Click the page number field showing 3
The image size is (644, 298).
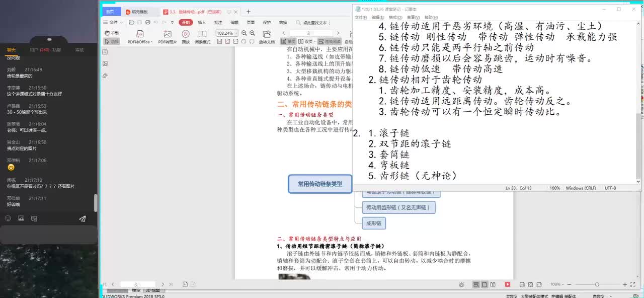pos(308,33)
